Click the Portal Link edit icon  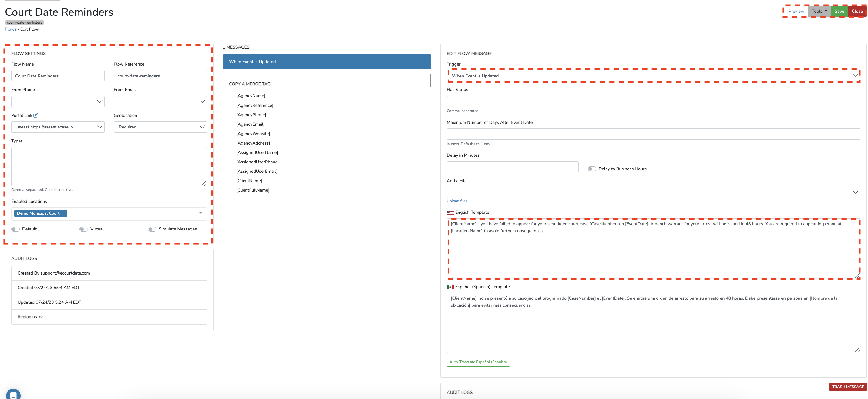click(x=35, y=115)
